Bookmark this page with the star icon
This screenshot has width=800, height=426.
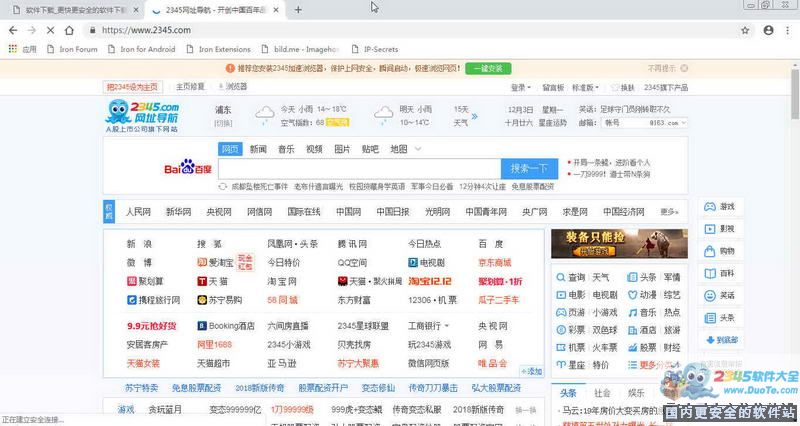click(x=745, y=31)
